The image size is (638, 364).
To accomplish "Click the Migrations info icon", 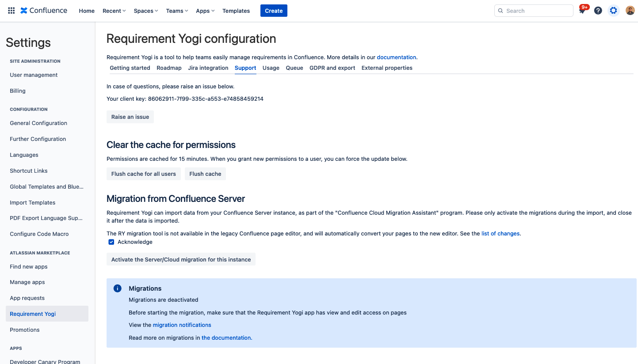I will click(118, 288).
